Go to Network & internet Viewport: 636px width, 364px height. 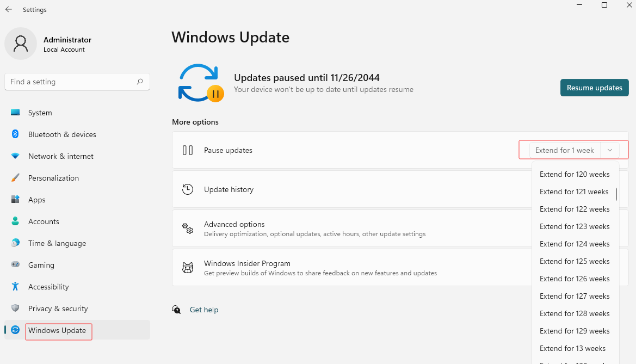pos(77,156)
